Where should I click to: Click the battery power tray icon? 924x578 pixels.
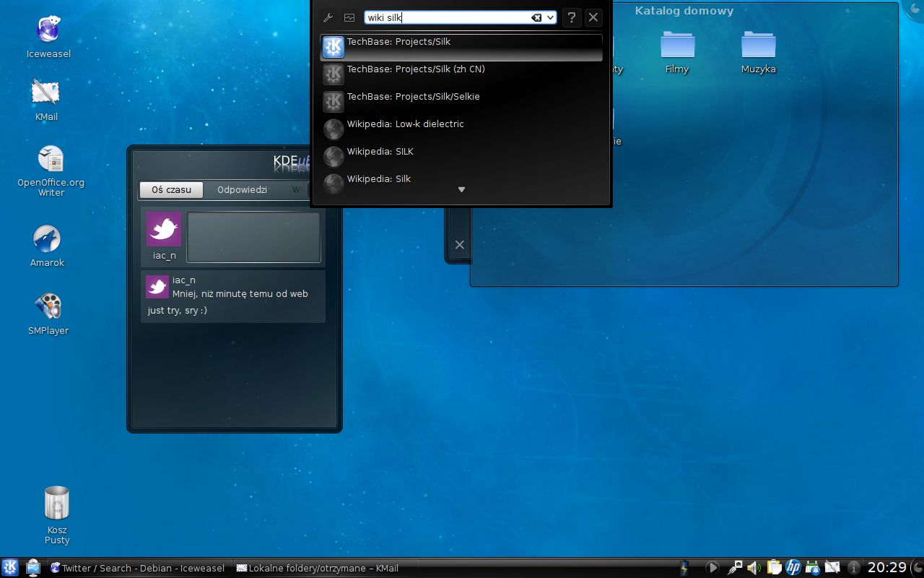coord(684,568)
